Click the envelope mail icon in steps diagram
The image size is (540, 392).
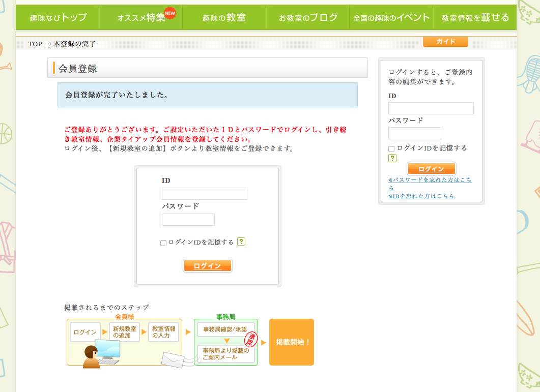pyautogui.click(x=174, y=359)
